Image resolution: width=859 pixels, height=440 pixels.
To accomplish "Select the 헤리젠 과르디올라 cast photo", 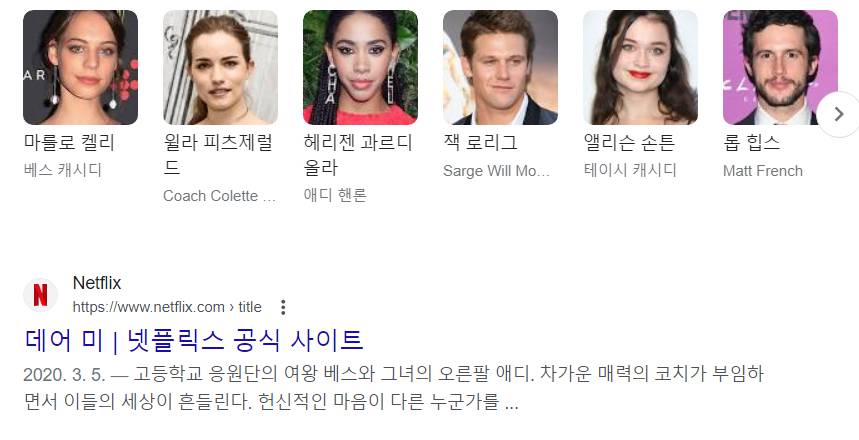I will pyautogui.click(x=360, y=67).
